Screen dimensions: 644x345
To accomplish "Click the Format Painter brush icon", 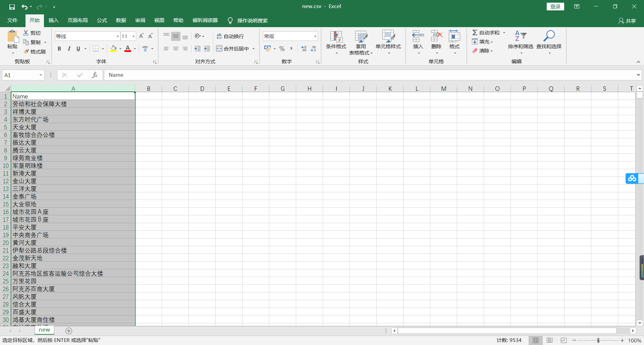I will 26,52.
